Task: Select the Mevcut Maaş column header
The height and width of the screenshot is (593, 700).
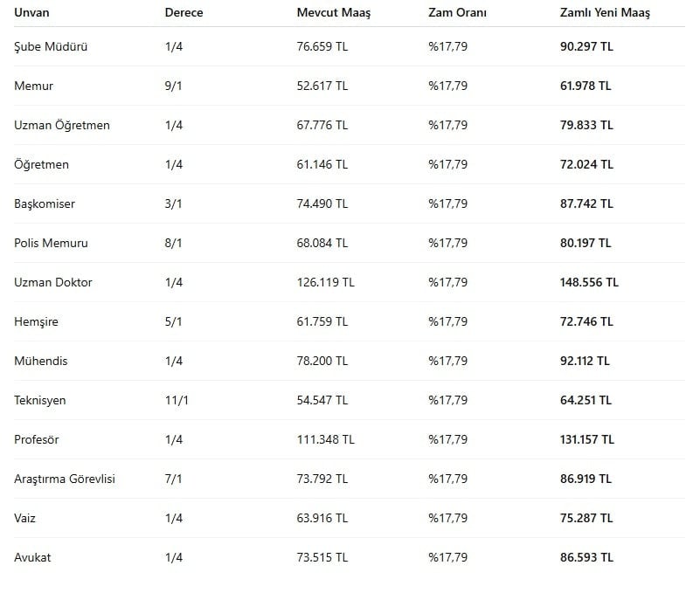Action: (333, 13)
